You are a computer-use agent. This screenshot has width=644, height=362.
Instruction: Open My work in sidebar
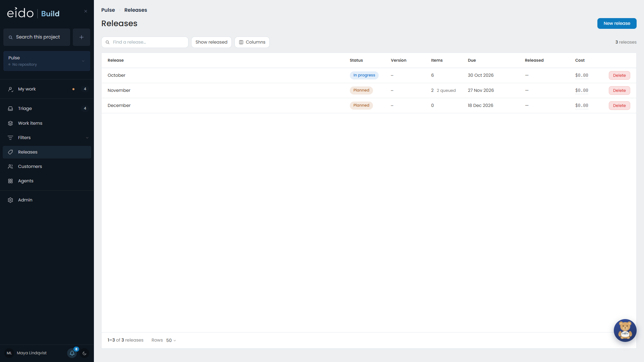click(47, 89)
